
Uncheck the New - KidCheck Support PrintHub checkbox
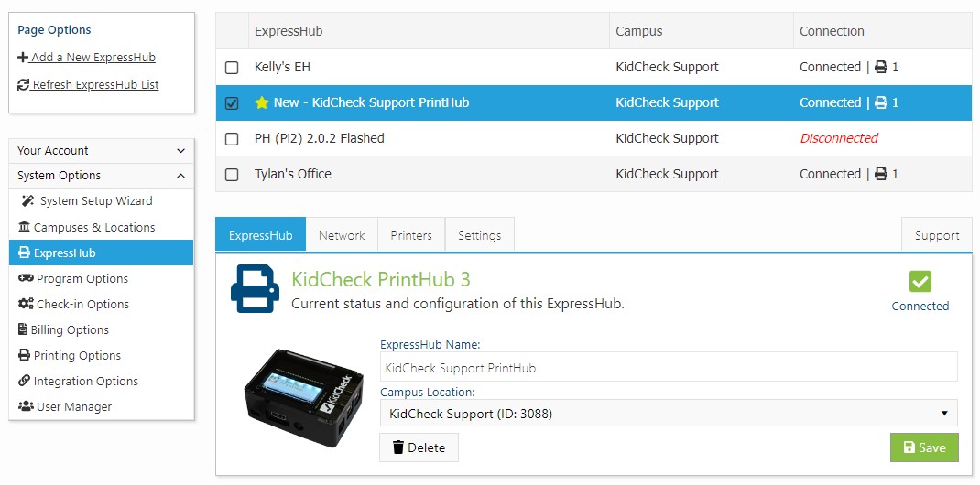point(232,103)
